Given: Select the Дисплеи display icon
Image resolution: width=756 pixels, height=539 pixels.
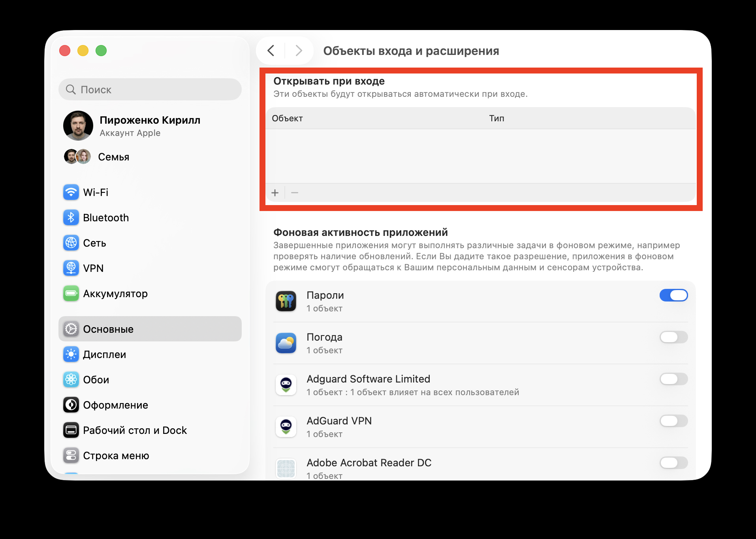Looking at the screenshot, I should [x=71, y=354].
